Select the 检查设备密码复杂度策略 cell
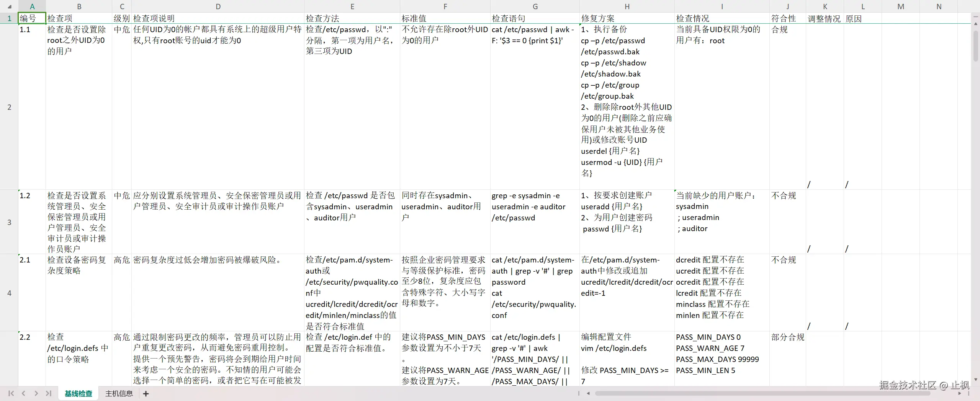The image size is (980, 401). (79, 293)
